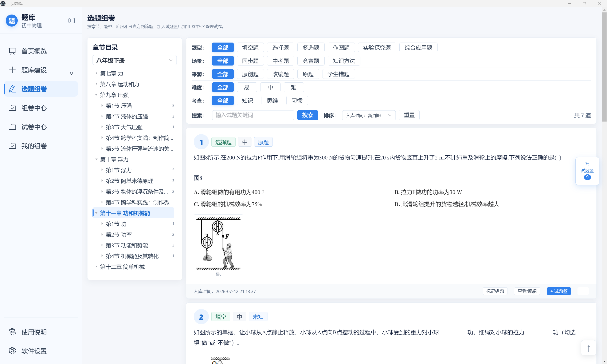Image resolution: width=607 pixels, height=364 pixels.
Task: Filter question type by 实验探究题
Action: tap(377, 48)
